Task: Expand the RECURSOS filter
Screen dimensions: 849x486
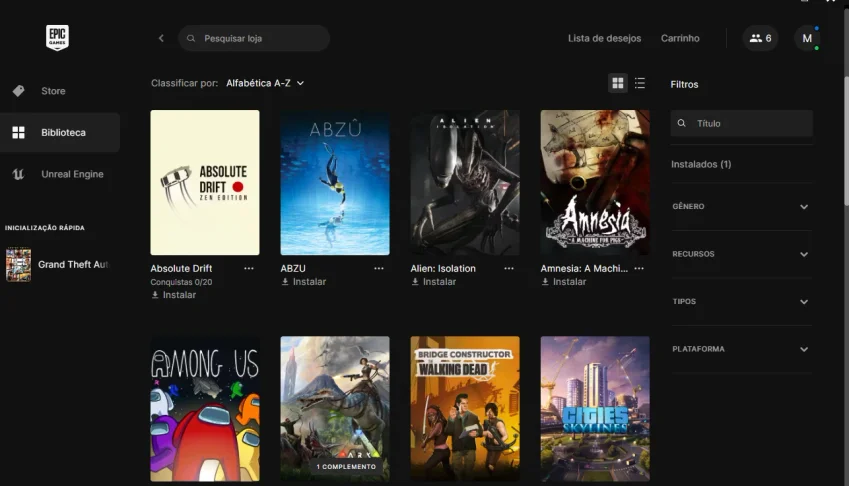Action: coord(741,254)
